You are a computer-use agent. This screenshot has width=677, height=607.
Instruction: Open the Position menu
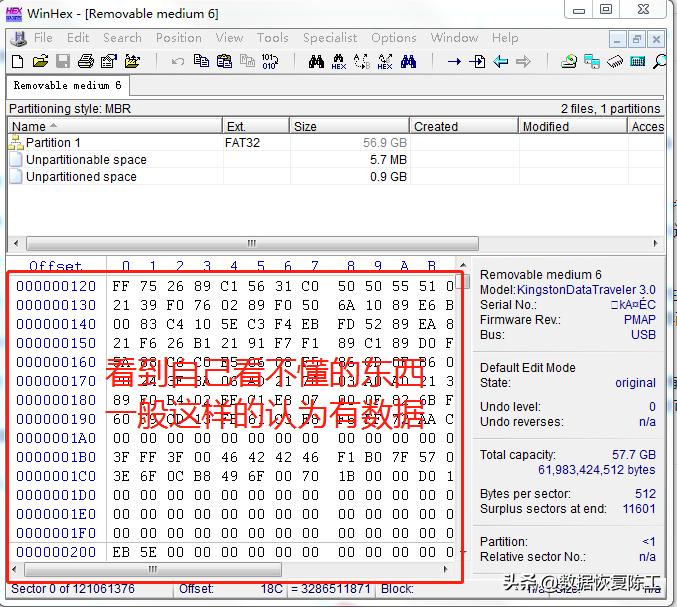click(x=179, y=38)
